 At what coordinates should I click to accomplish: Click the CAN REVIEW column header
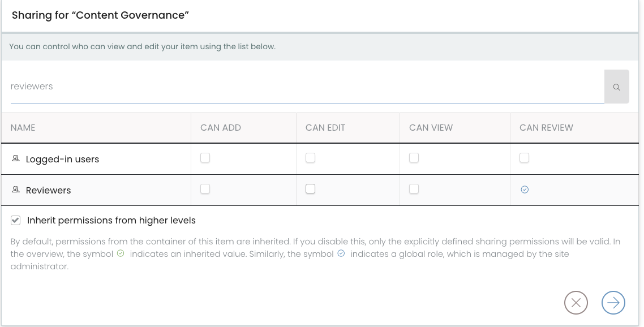546,128
